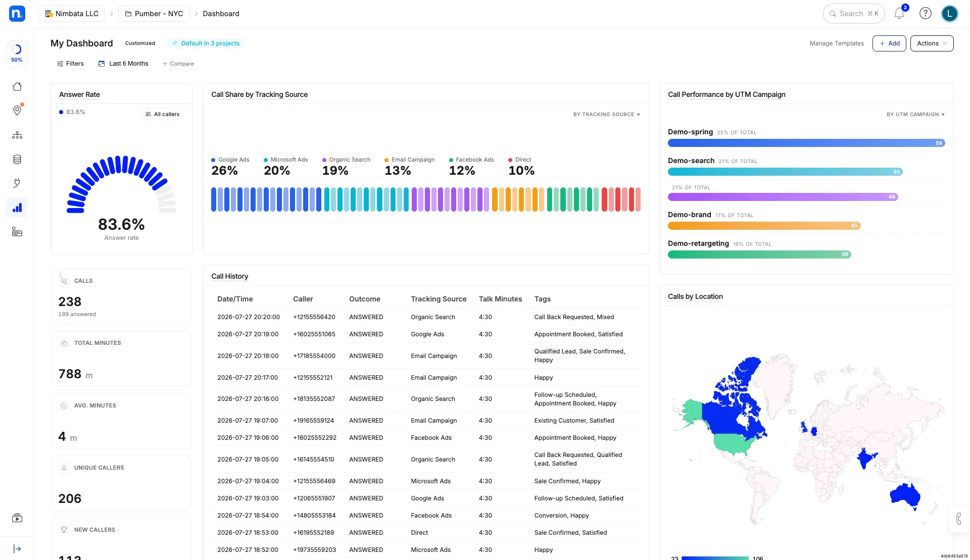Click the Nimbata logo icon

pos(17,14)
